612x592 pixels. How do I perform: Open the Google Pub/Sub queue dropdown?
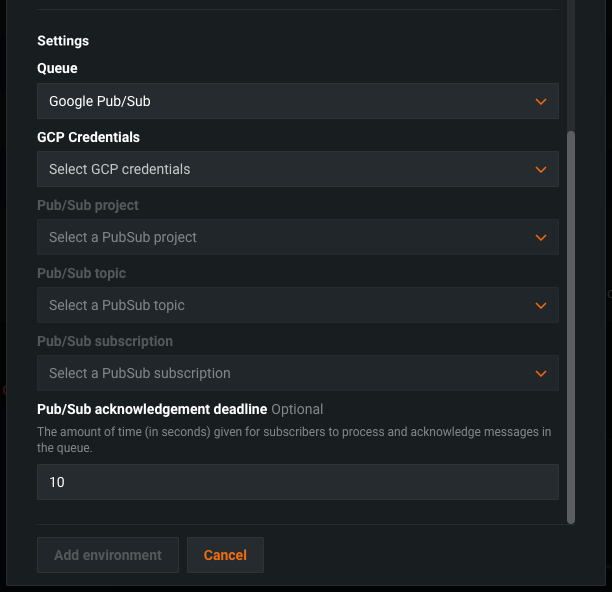[x=280, y=101]
